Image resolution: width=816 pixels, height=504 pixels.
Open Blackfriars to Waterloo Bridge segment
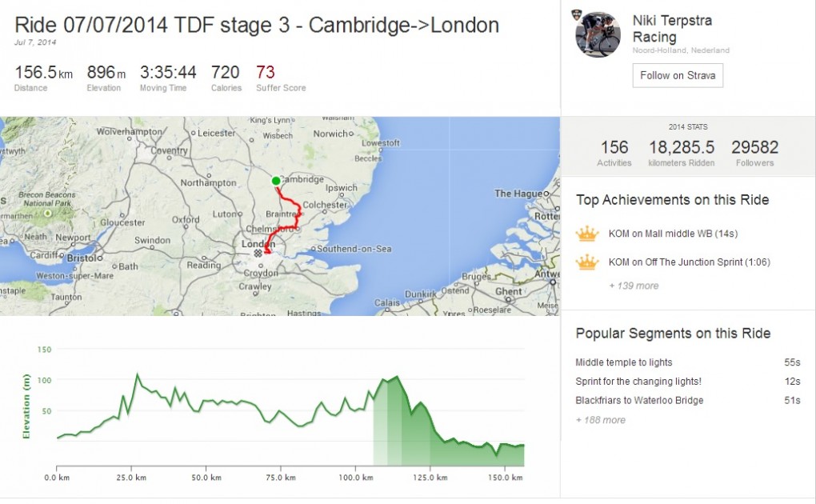pyautogui.click(x=639, y=401)
